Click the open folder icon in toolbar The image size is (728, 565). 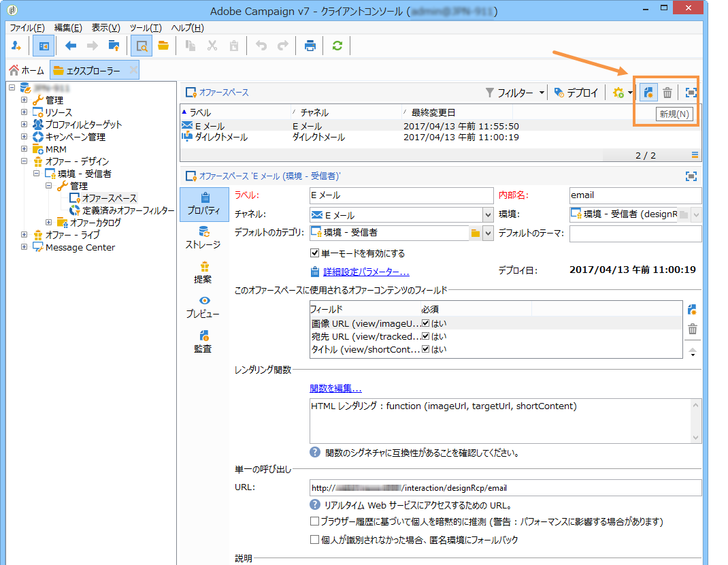pyautogui.click(x=163, y=46)
